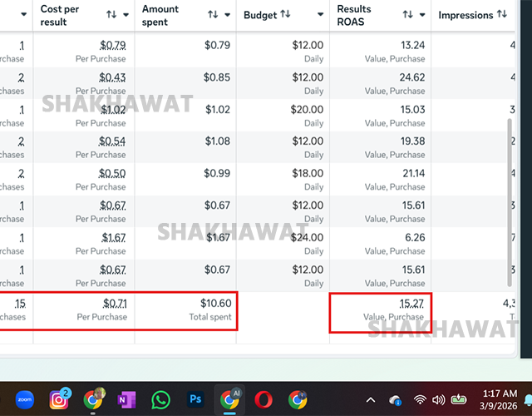Expand Results ROAS column dropdown
The height and width of the screenshot is (416, 532).
click(422, 15)
